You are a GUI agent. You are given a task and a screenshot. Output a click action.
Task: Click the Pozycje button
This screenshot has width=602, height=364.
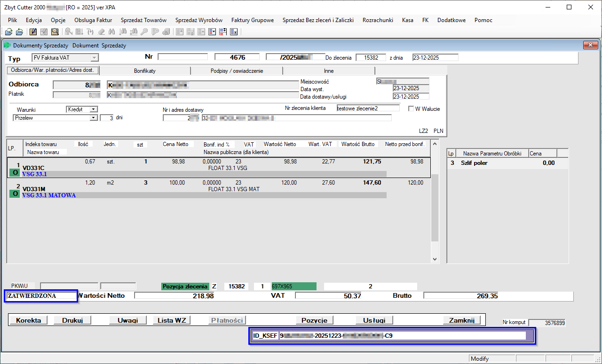pos(315,320)
